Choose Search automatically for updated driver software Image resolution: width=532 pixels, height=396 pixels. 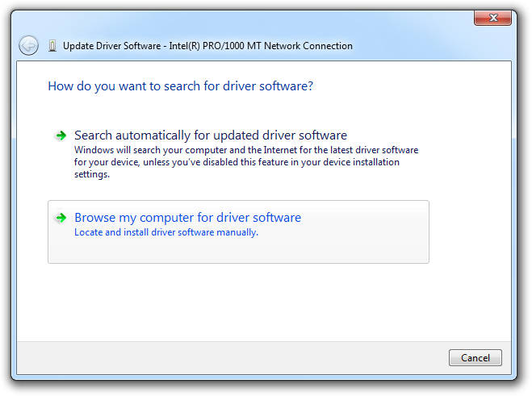[x=211, y=135]
